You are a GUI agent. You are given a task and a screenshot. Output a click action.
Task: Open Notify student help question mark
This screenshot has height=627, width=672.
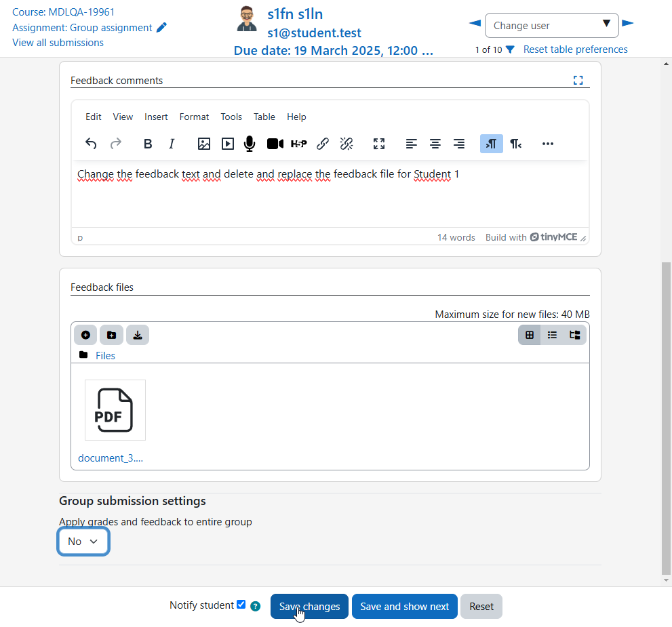(x=256, y=607)
